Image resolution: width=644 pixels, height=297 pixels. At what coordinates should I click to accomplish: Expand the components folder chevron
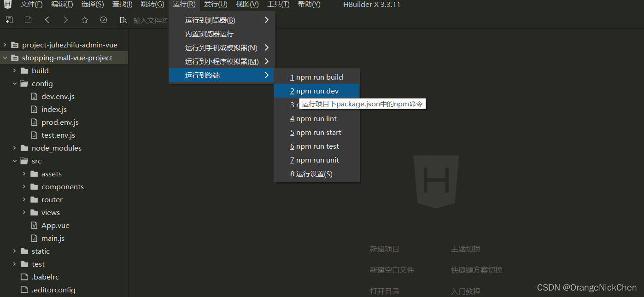tap(24, 187)
